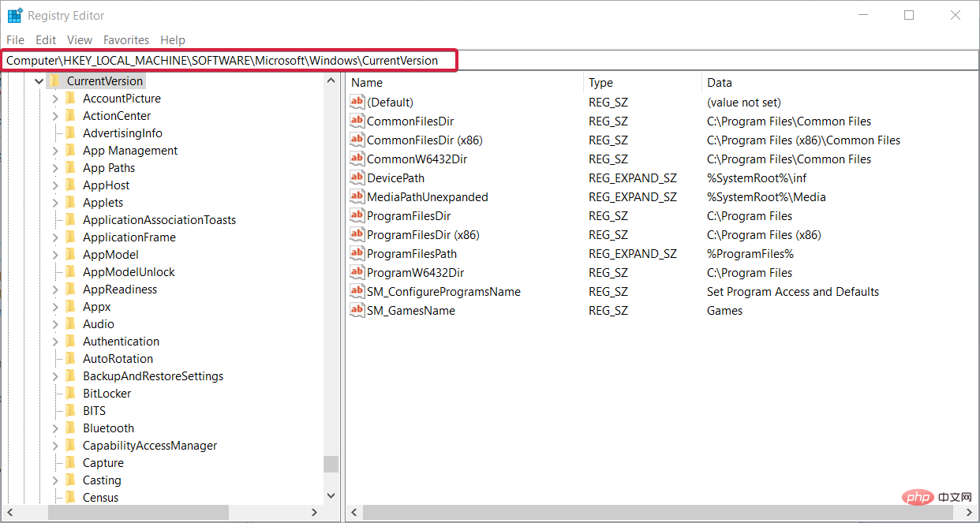Screen dimensions: 980x523
Task: Click the folder icon next to Bluetooth
Action: pyautogui.click(x=69, y=428)
